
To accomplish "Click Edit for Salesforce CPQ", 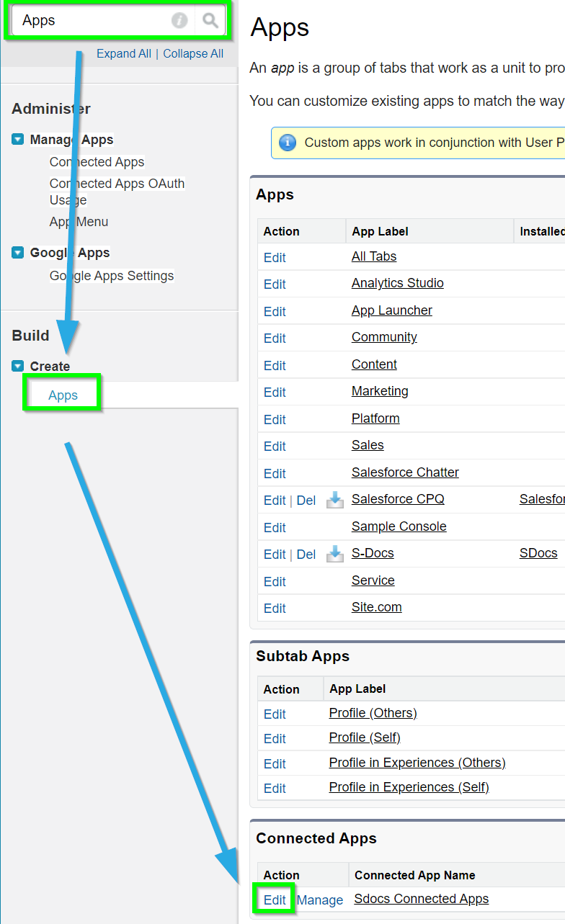I will [x=275, y=500].
